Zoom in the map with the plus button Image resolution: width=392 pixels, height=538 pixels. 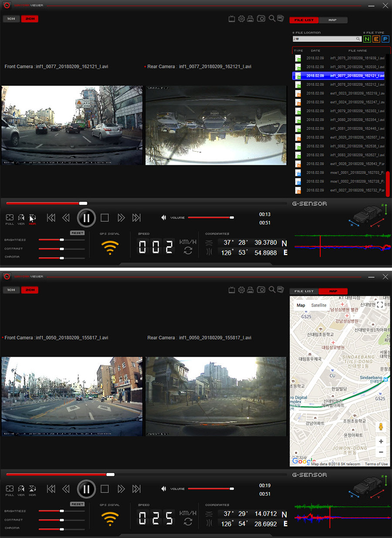click(x=381, y=441)
